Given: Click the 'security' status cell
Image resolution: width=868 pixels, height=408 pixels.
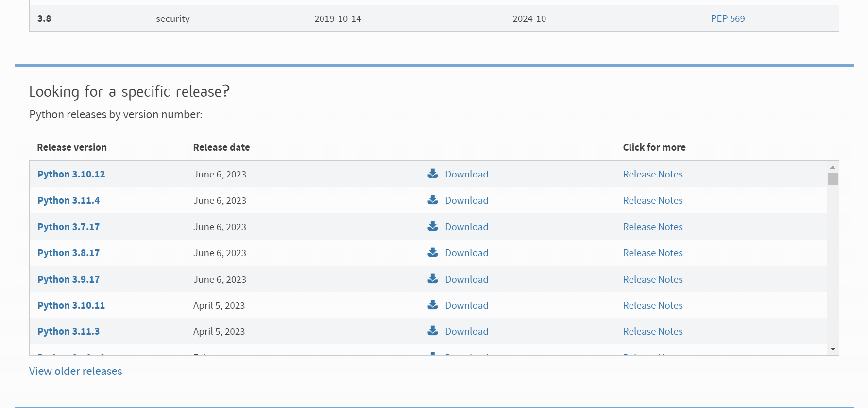Looking at the screenshot, I should pos(172,18).
